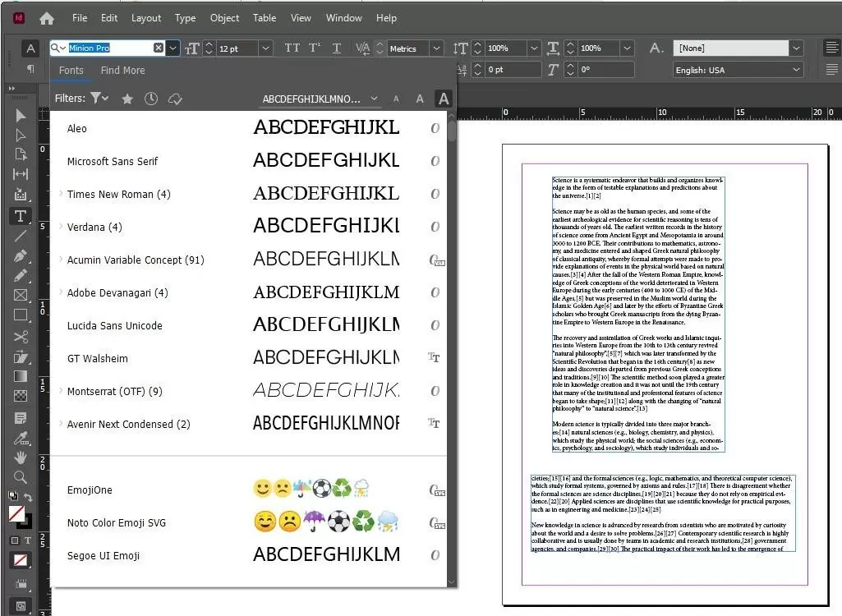The height and width of the screenshot is (616, 842).
Task: Switch to Character Formatting Controls
Action: (x=30, y=48)
